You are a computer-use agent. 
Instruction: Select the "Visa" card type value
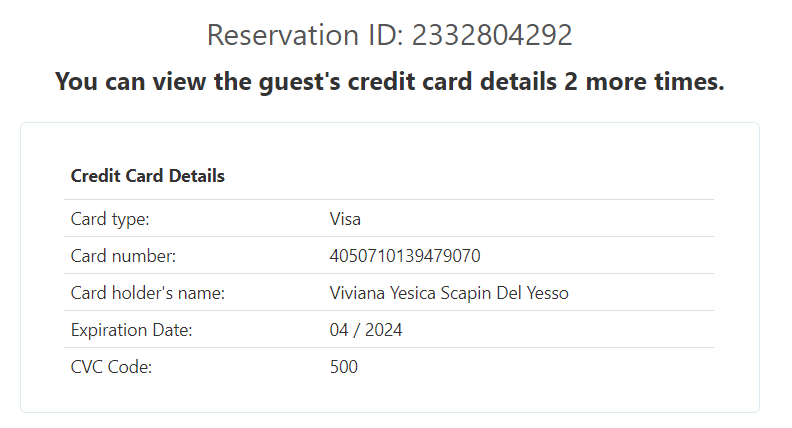[345, 219]
